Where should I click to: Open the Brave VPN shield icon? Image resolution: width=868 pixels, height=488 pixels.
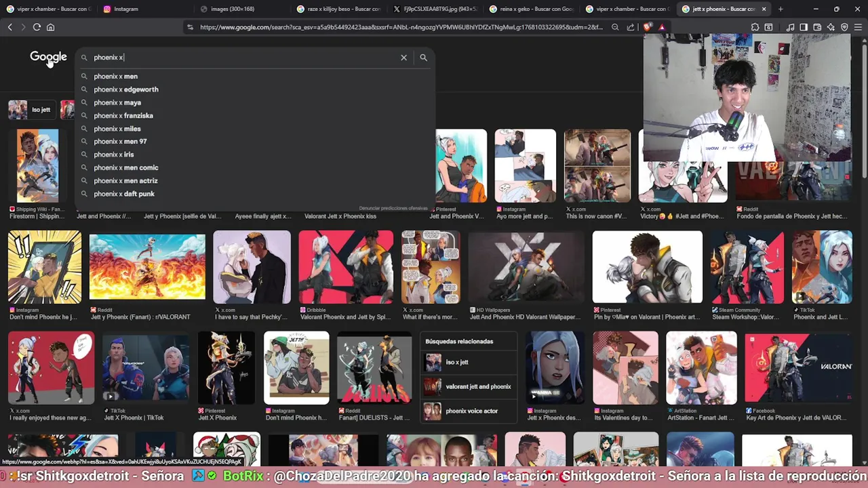(x=844, y=27)
